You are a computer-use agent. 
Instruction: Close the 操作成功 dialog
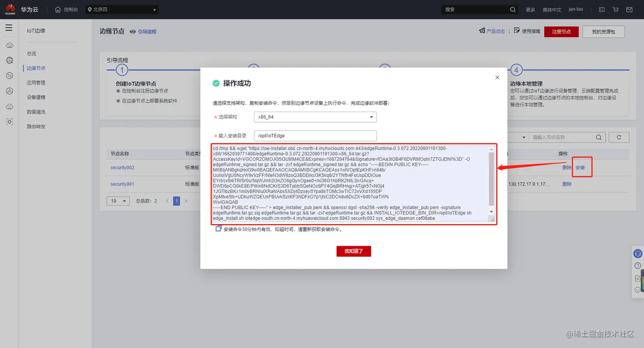click(x=497, y=78)
